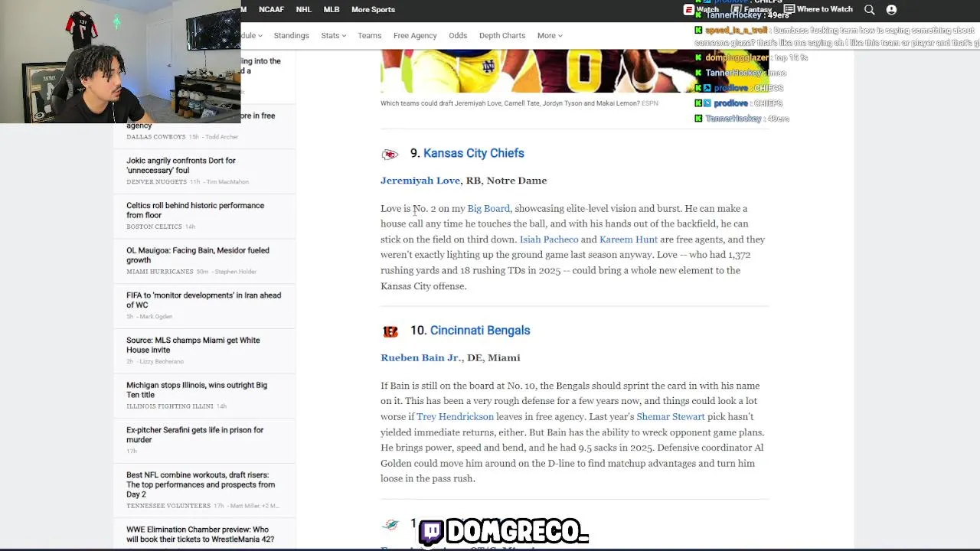Open the Cincinnati Bengals team link
980x551 pixels.
coord(480,331)
